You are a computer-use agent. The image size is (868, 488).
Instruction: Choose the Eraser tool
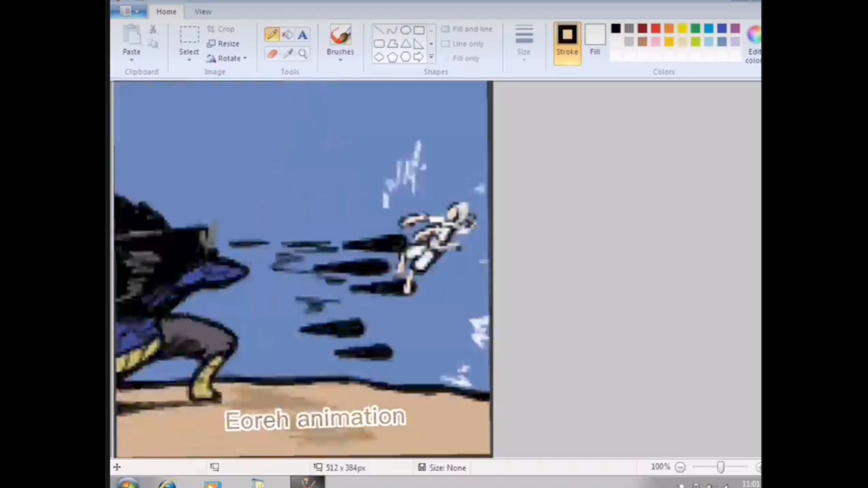(272, 54)
